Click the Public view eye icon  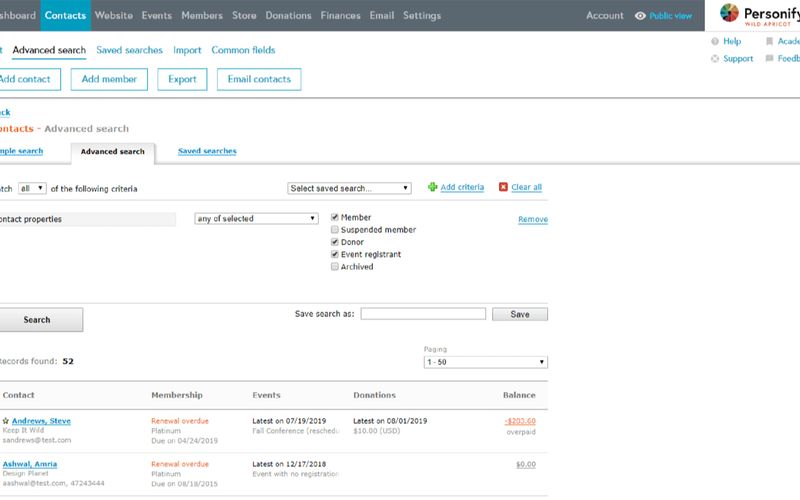click(x=641, y=16)
